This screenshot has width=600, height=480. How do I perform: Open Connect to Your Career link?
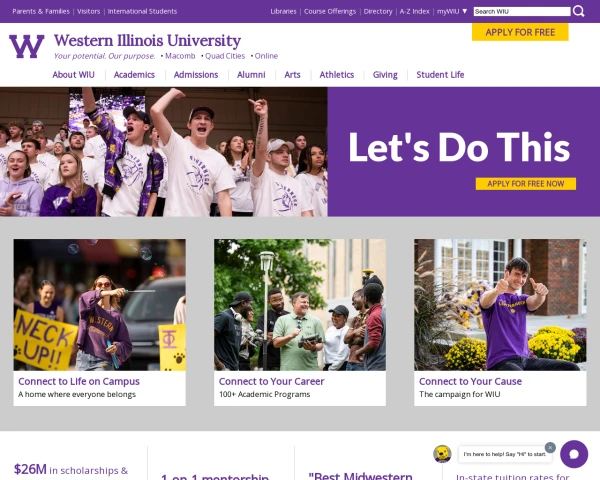[271, 381]
